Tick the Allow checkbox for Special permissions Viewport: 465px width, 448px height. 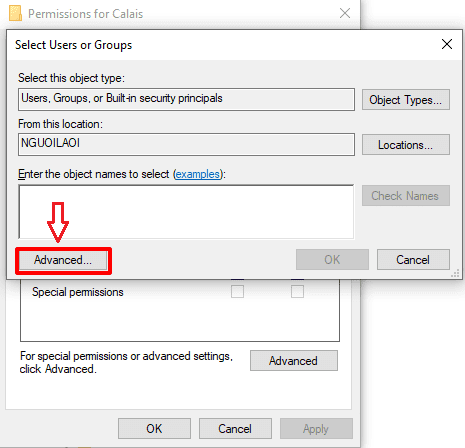237,292
